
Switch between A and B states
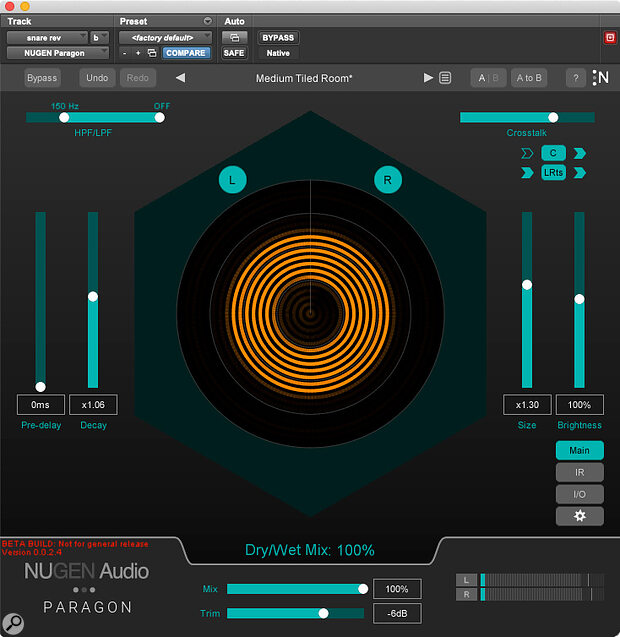(488, 78)
